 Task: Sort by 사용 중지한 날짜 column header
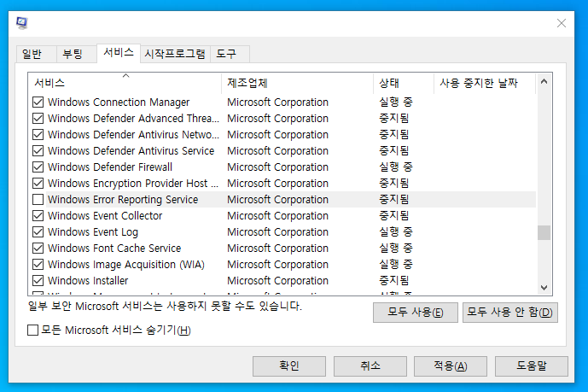(x=485, y=83)
